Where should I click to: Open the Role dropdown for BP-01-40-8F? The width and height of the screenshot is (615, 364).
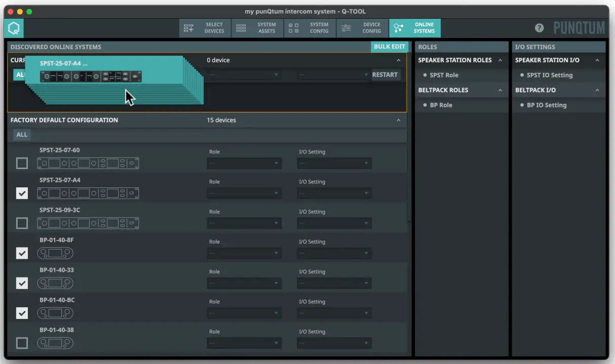click(244, 253)
